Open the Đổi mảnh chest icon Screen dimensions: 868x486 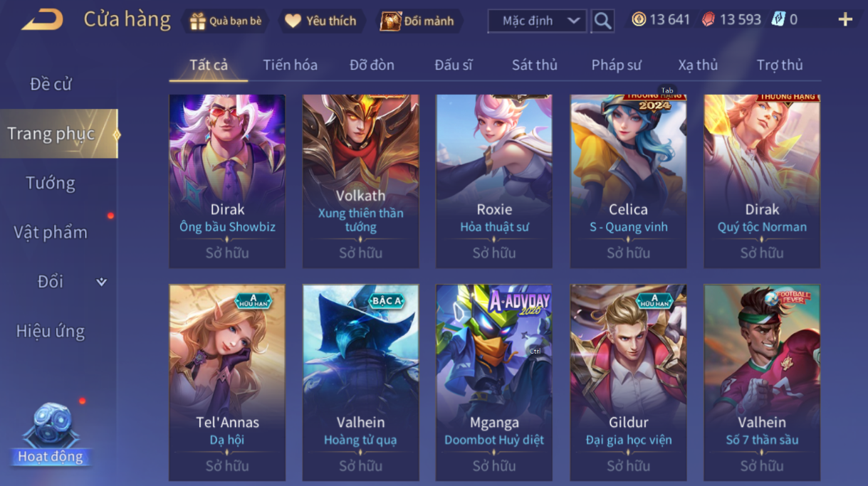(x=390, y=21)
